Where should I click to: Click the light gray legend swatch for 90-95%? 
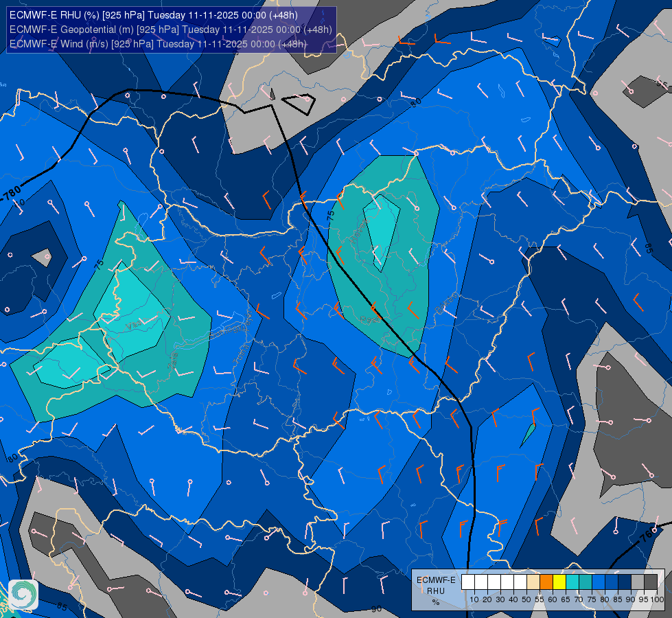[638, 582]
